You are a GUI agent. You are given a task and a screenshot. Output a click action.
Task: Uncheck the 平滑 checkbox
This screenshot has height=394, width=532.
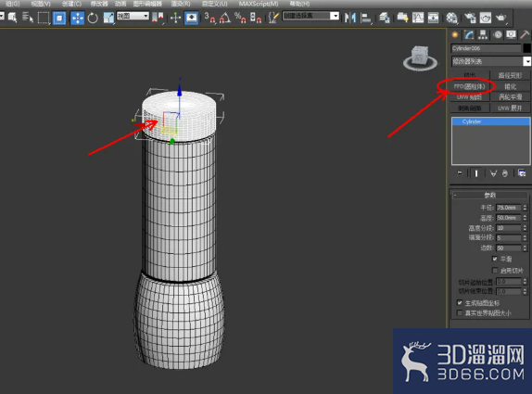click(495, 259)
